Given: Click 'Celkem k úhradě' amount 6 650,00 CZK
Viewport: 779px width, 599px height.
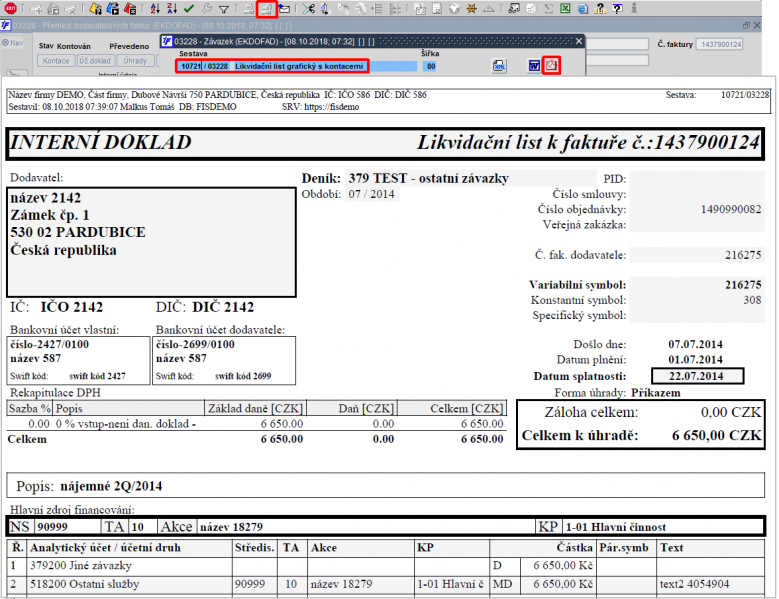Looking at the screenshot, I should 716,436.
